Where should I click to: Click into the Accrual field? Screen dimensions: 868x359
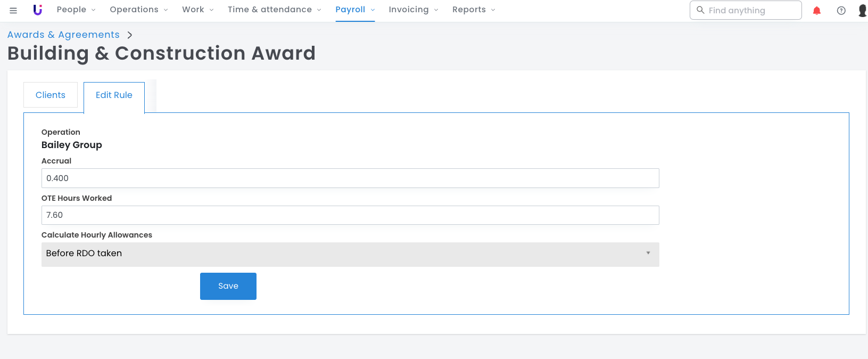(350, 178)
